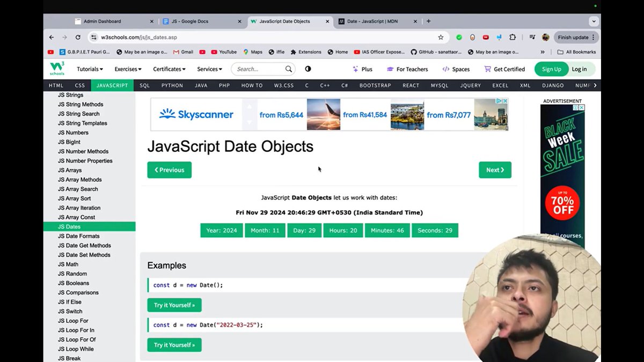Select BOOTSTRAP in the topic bar
This screenshot has width=644, height=362.
375,85
